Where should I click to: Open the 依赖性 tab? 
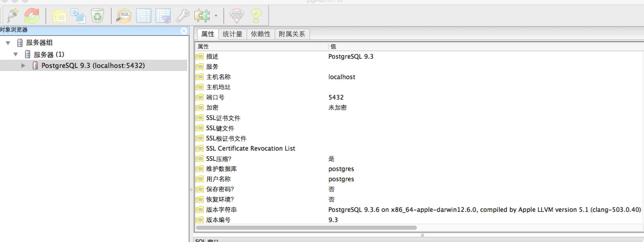pos(261,34)
